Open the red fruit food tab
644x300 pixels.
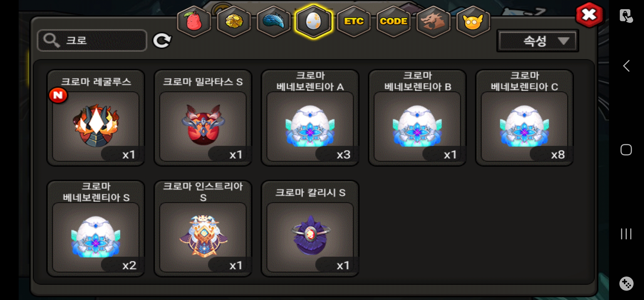click(x=194, y=21)
